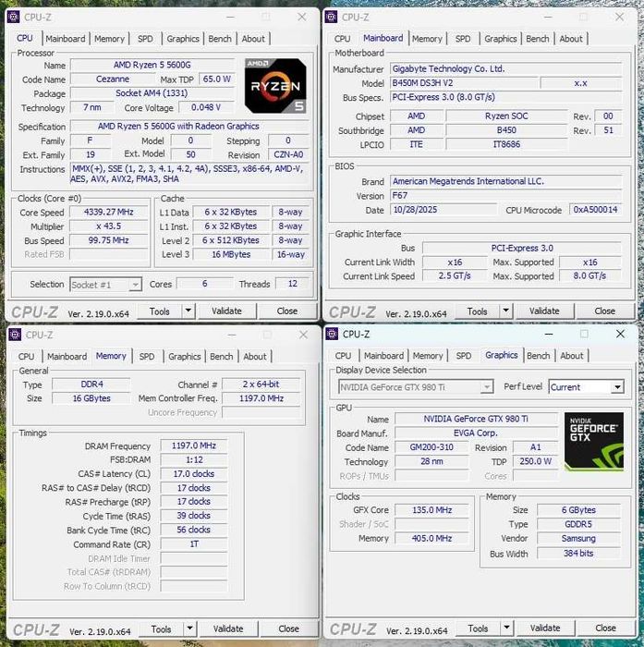The width and height of the screenshot is (644, 647).
Task: Click the GPU Board Manuf. field EVGA Corp.
Action: coord(476,433)
